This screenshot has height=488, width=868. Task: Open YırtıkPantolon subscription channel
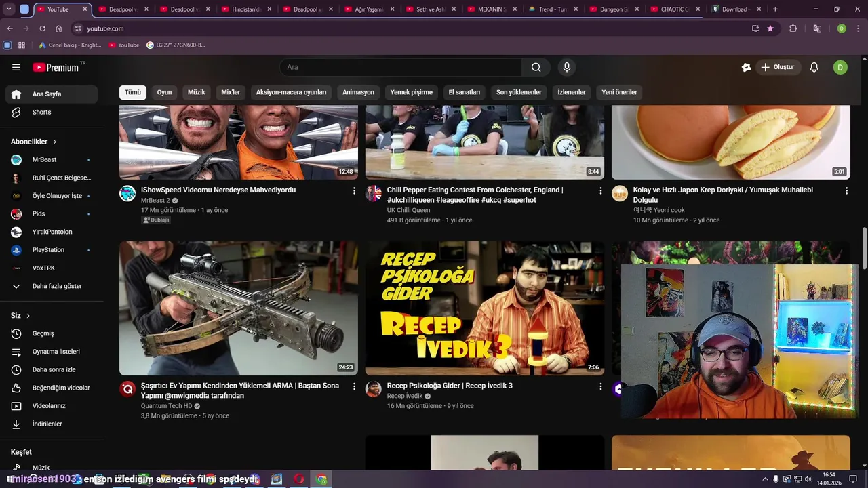[52, 232]
